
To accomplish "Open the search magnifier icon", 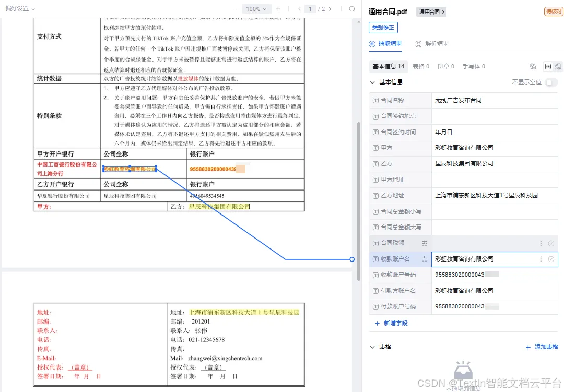I will click(x=352, y=9).
